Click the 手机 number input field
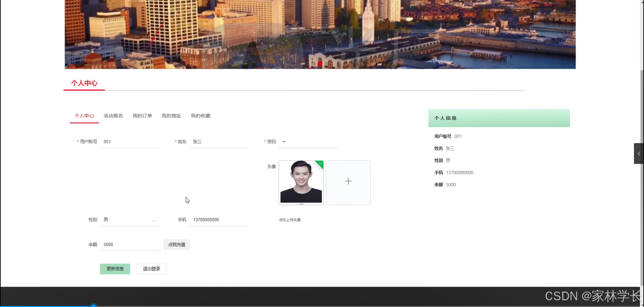This screenshot has width=644, height=307. (219, 220)
